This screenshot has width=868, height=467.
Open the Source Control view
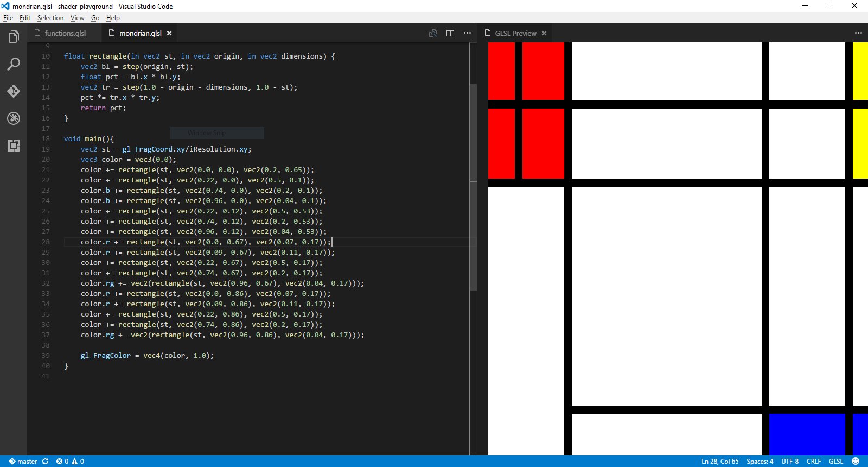point(14,91)
